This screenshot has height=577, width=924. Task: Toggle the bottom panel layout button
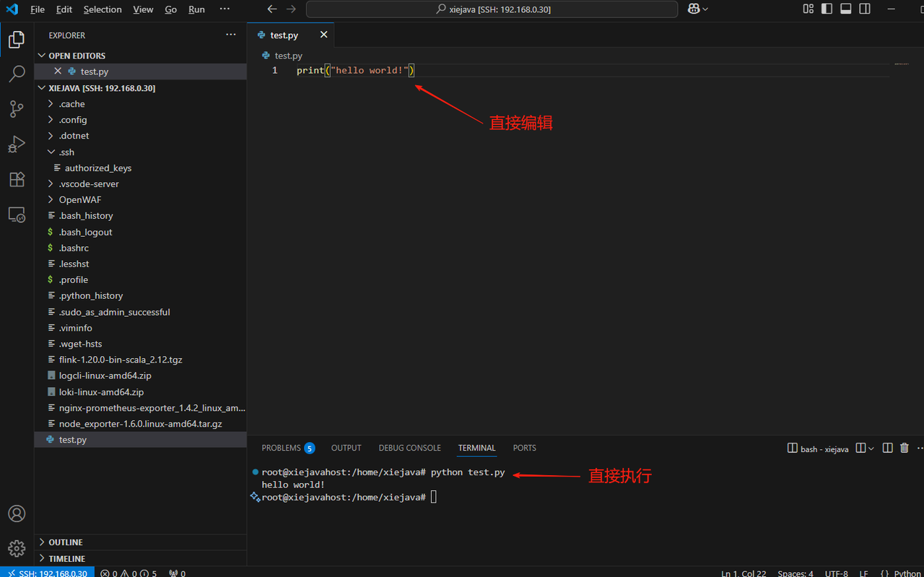[845, 9]
